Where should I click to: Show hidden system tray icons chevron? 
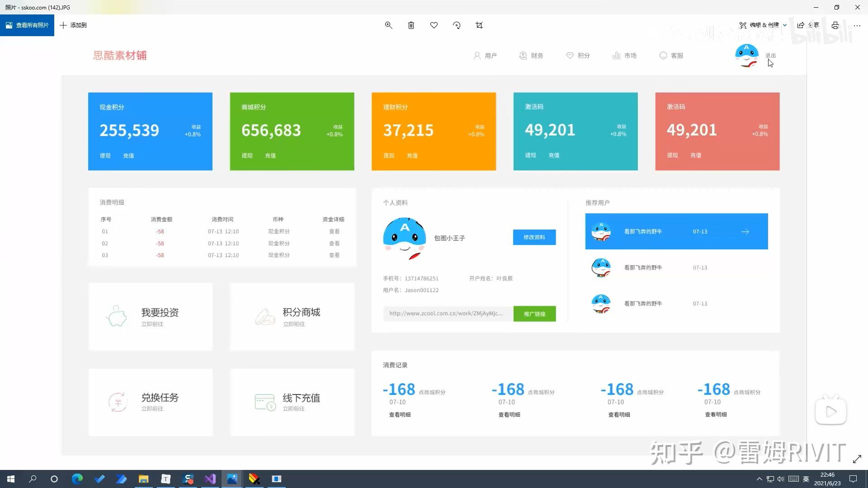click(x=759, y=479)
